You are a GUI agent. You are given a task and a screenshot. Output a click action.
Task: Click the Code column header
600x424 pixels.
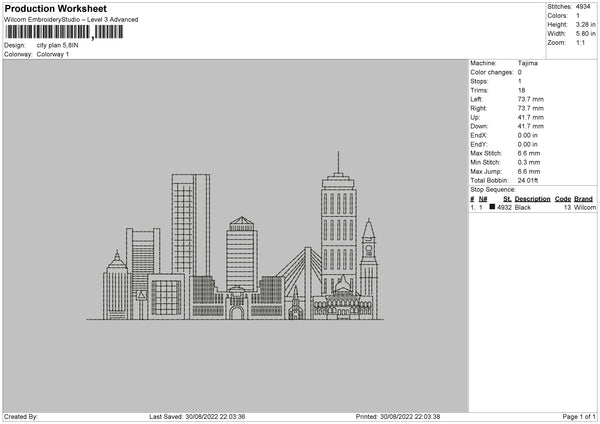(563, 198)
